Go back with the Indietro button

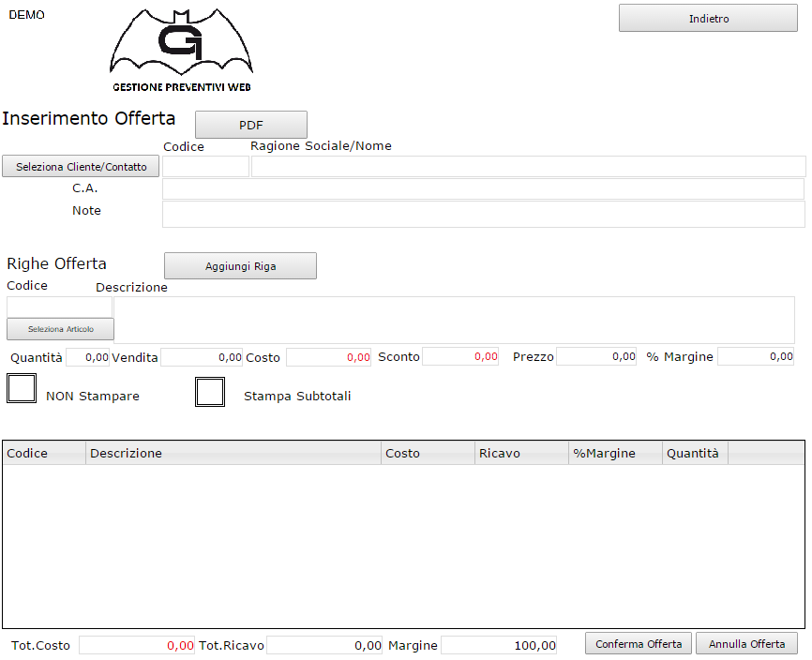click(708, 18)
